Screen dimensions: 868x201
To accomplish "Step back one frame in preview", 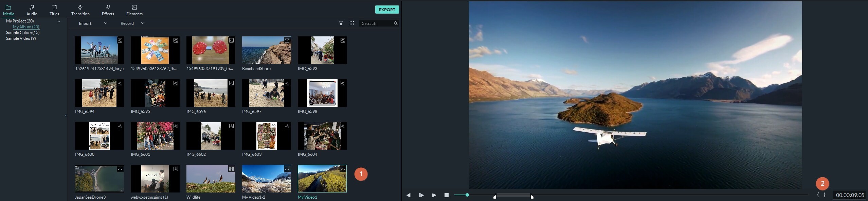I will click(409, 195).
